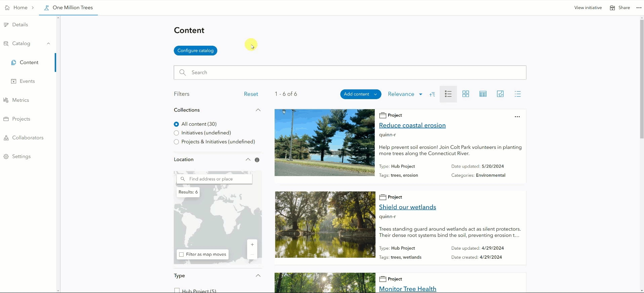Click the Metrics chart icon in sidebar
644x293 pixels.
tap(6, 100)
